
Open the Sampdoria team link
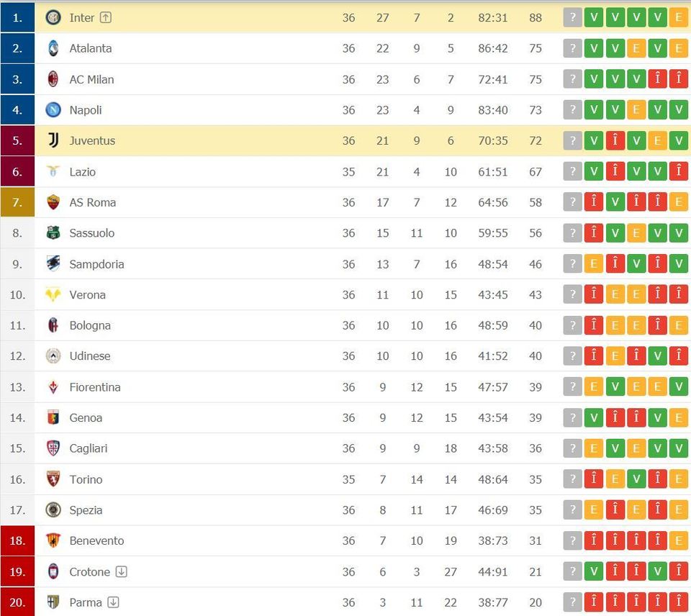pyautogui.click(x=96, y=264)
